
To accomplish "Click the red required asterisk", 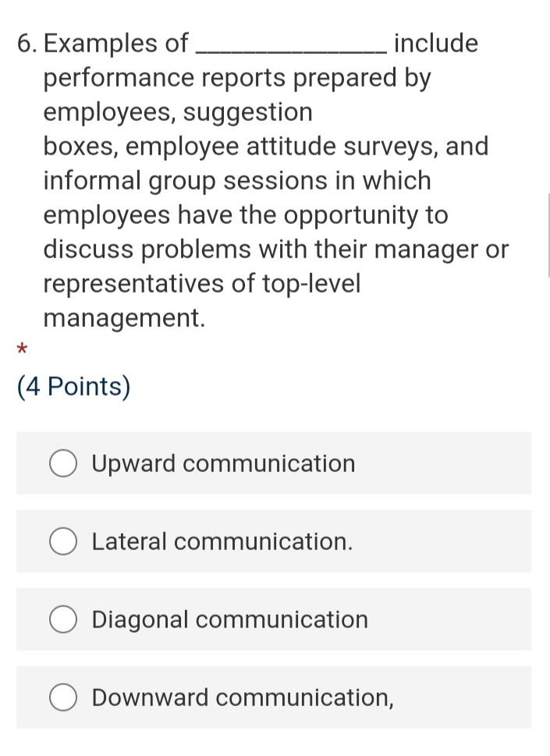I will pos(22,349).
